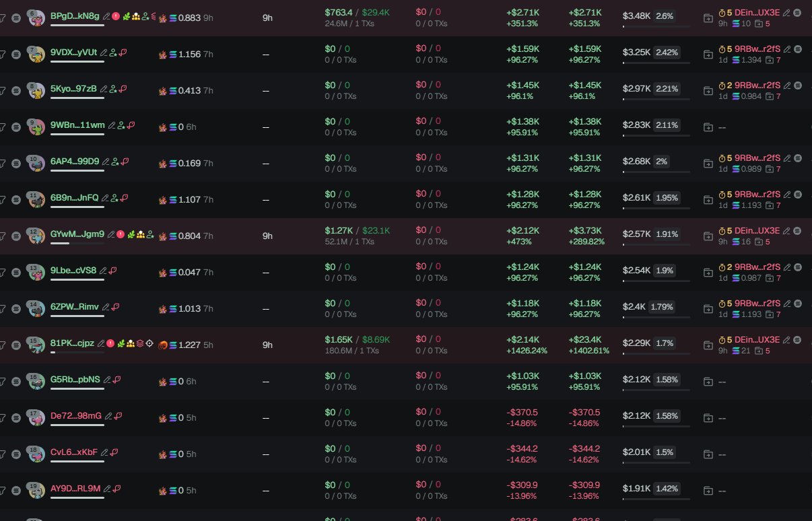Click the filter funnel icon on the 9VDX...yVUt row
Image resolution: width=812 pixels, height=521 pixels.
(2, 55)
